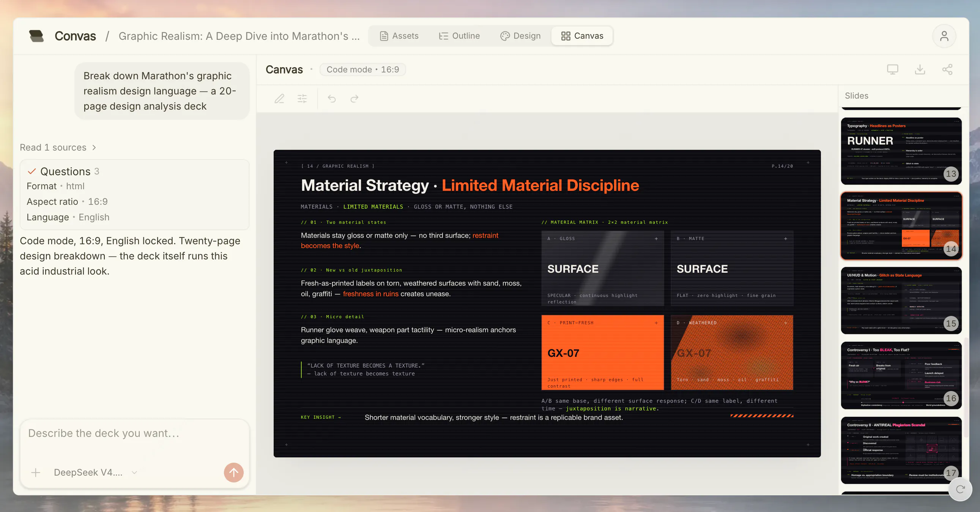Expand the Read 1 sources chevron

click(94, 148)
